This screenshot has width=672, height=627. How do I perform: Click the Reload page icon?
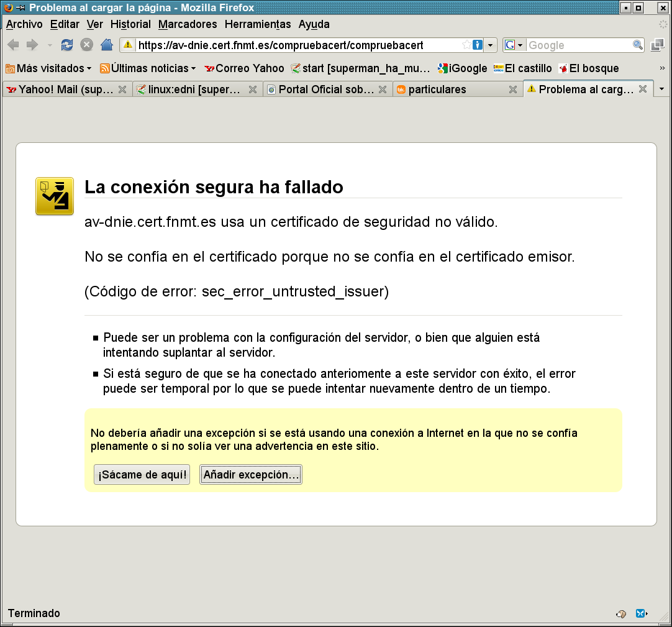point(67,45)
